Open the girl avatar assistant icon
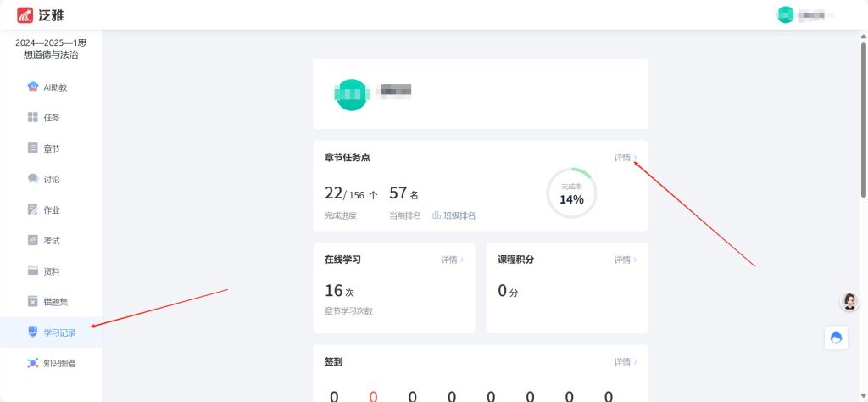The width and height of the screenshot is (868, 402). [849, 301]
